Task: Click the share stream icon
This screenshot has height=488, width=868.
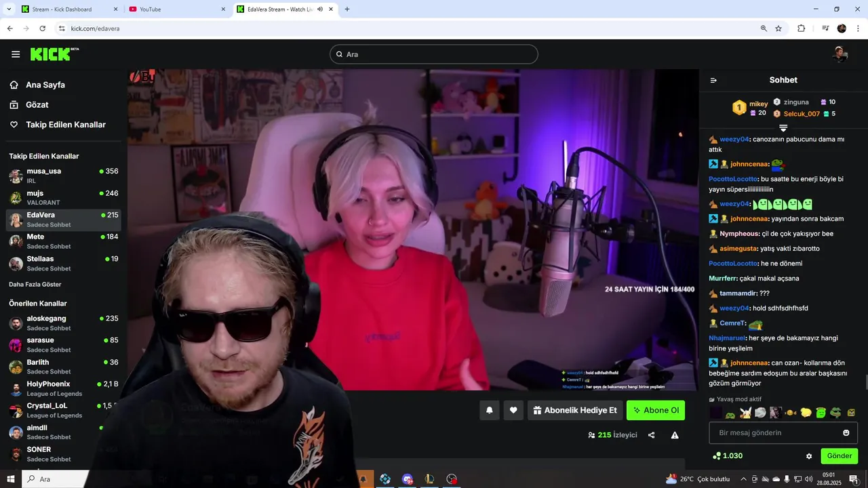Action: (x=651, y=435)
